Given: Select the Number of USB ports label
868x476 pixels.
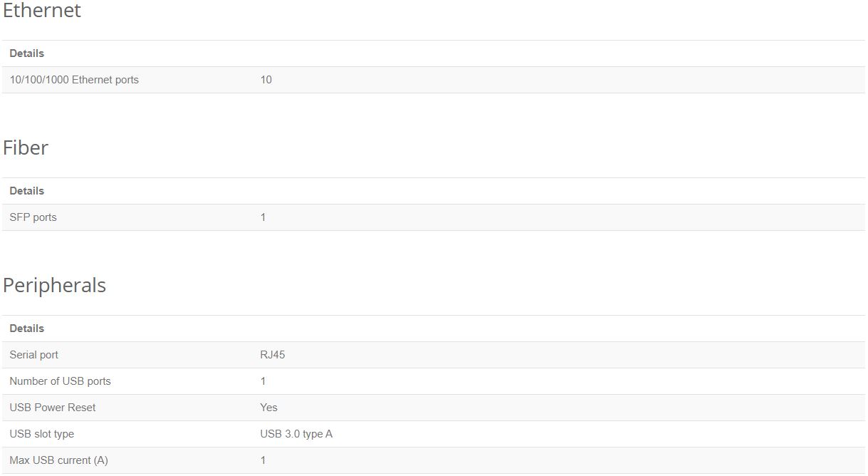Looking at the screenshot, I should [x=60, y=381].
